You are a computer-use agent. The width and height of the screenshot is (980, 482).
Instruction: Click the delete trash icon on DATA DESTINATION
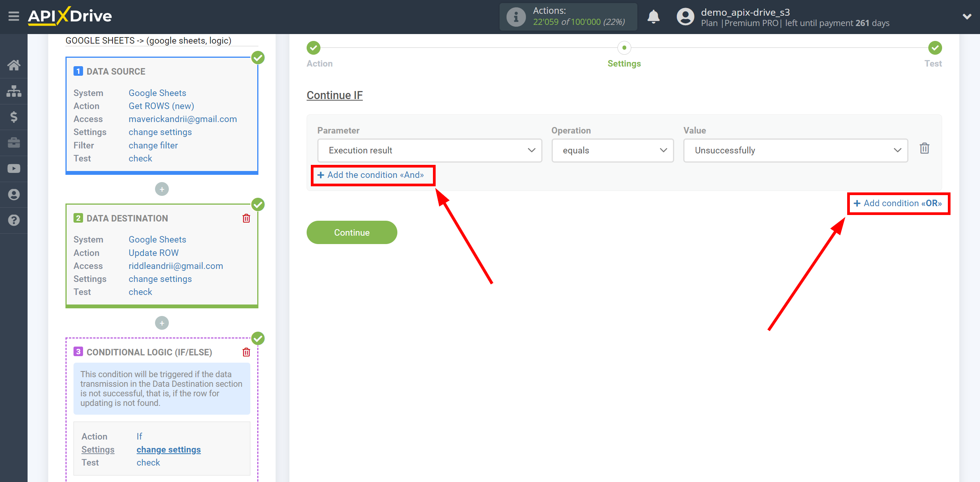point(246,218)
